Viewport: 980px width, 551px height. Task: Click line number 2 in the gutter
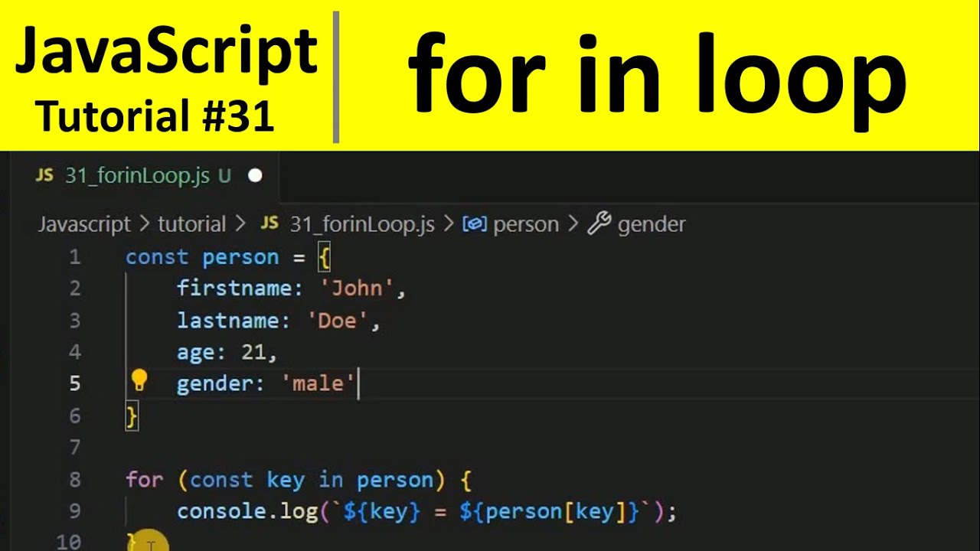point(75,289)
